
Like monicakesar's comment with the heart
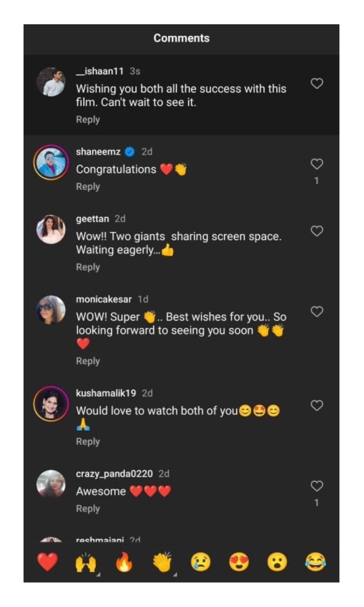pyautogui.click(x=316, y=311)
